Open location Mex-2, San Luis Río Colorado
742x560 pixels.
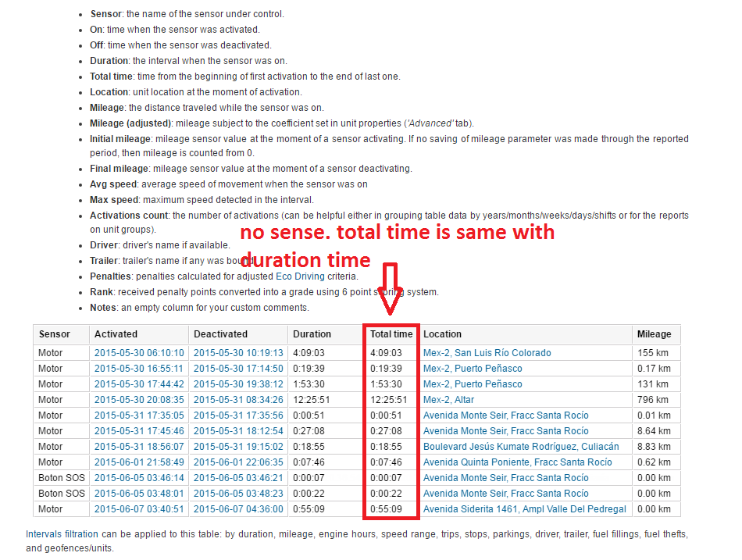pos(487,353)
